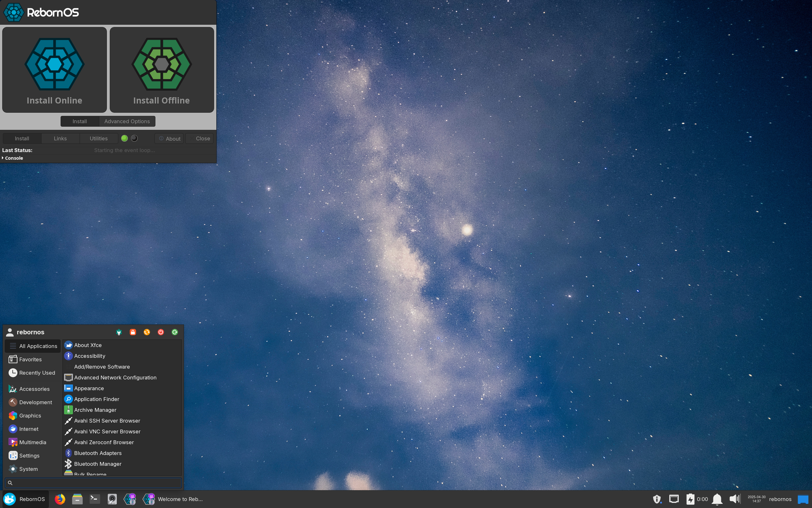The width and height of the screenshot is (812, 508).
Task: Open Avahi SSH Server Browser
Action: tap(122, 420)
